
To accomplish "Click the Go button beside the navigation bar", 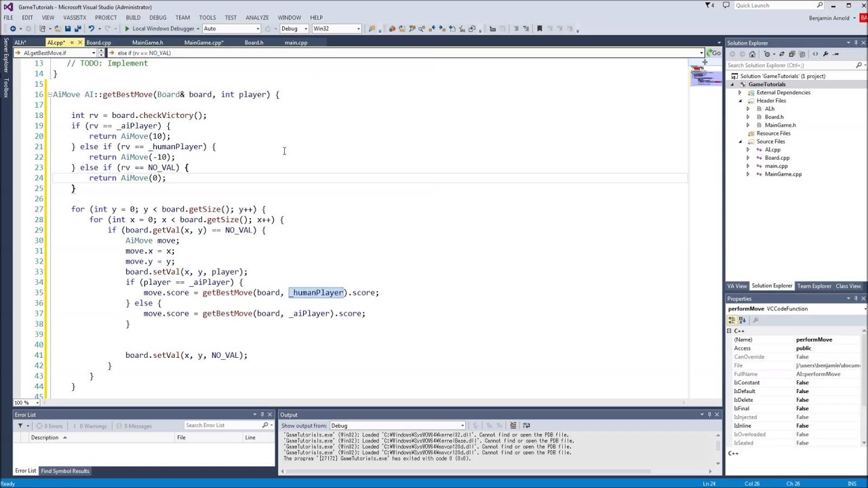I will point(714,53).
